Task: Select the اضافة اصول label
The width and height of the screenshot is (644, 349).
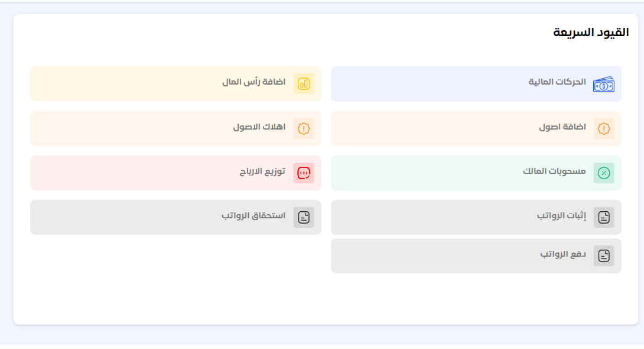Action: coord(562,127)
